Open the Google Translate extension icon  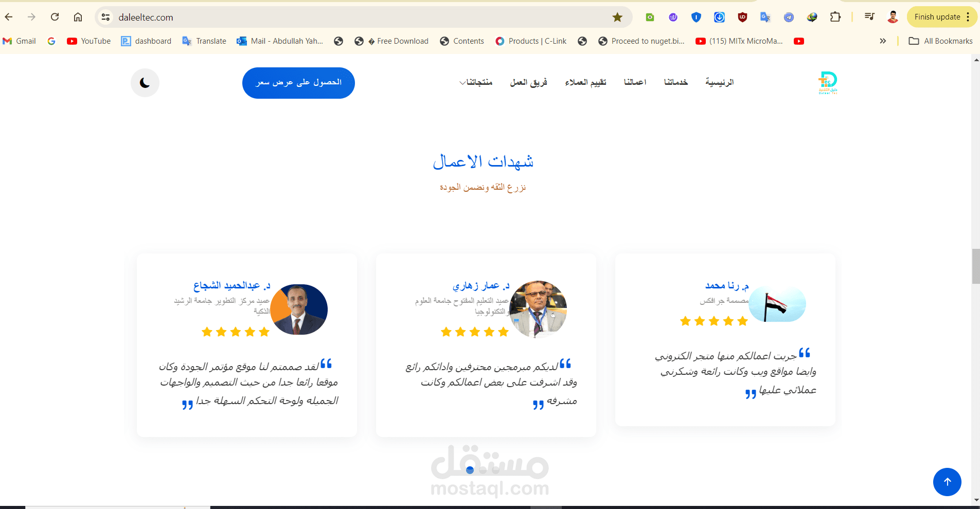(765, 17)
